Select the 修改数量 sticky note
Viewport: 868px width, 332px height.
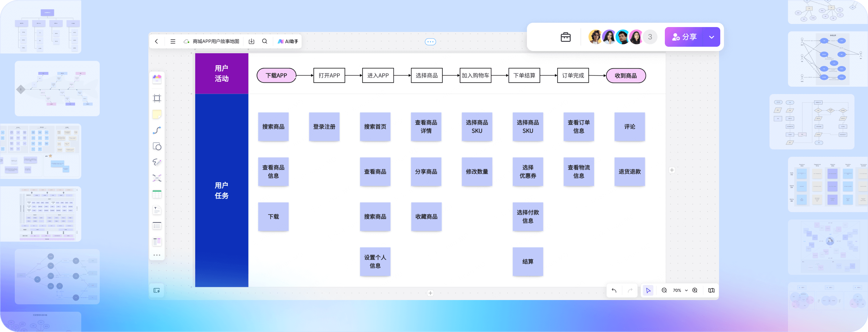(x=477, y=172)
